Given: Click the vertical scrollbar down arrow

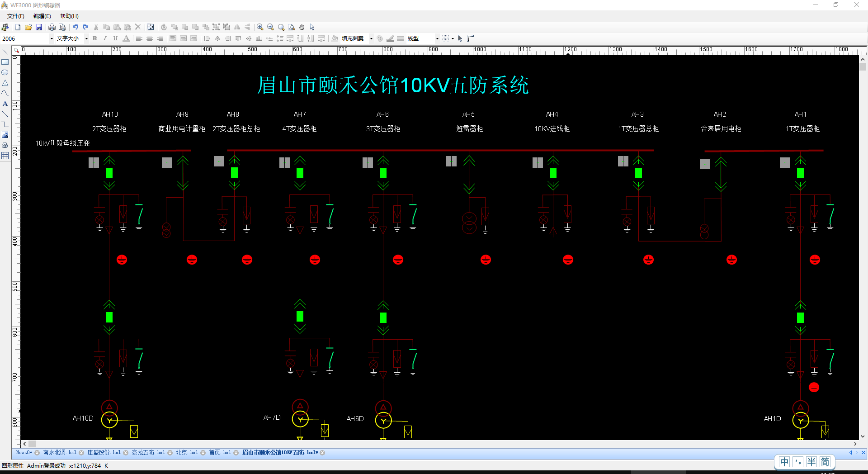Looking at the screenshot, I should [x=863, y=436].
